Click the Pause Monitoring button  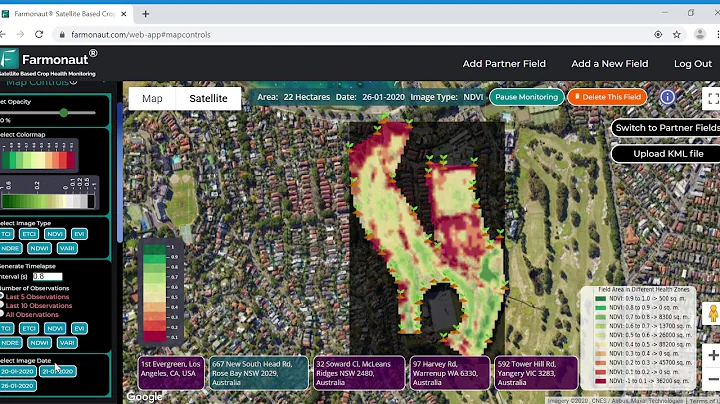(527, 97)
